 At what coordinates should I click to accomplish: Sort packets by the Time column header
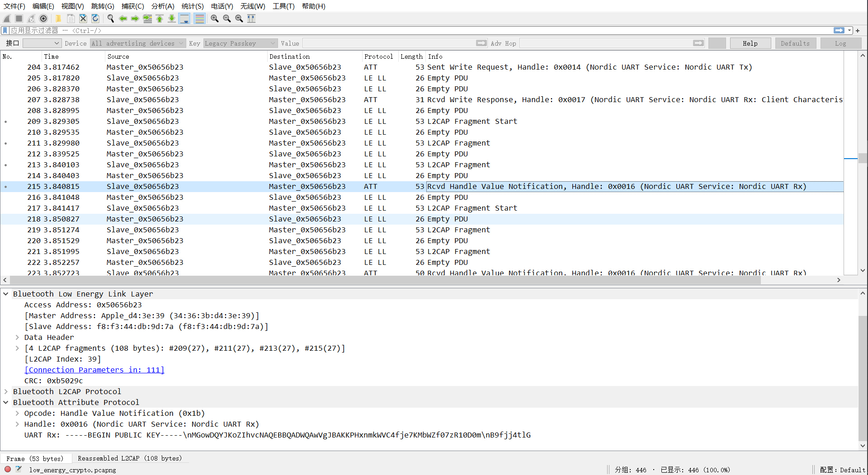(72, 56)
